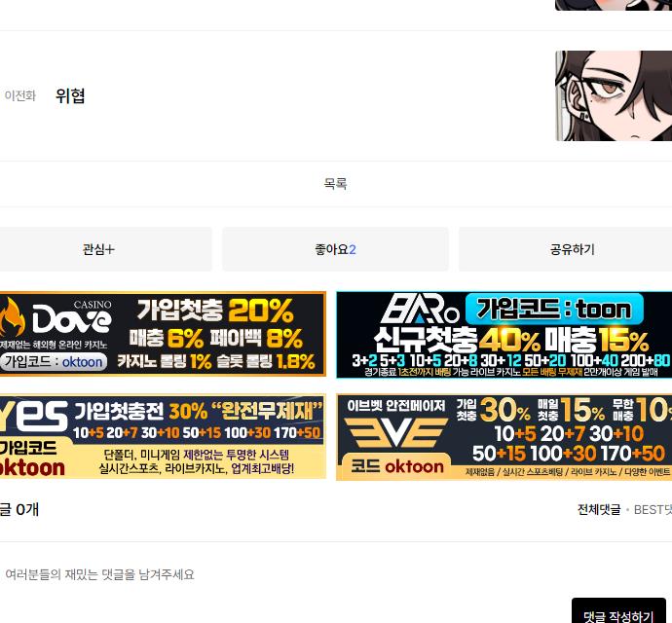Share the episode using 공유하기
Image resolution: width=672 pixels, height=623 pixels.
coord(565,249)
